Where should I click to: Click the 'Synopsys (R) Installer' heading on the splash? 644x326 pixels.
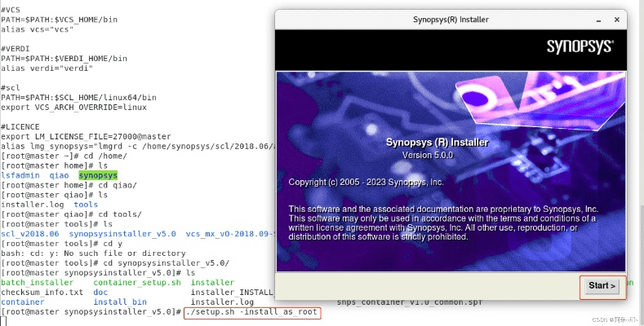437,143
